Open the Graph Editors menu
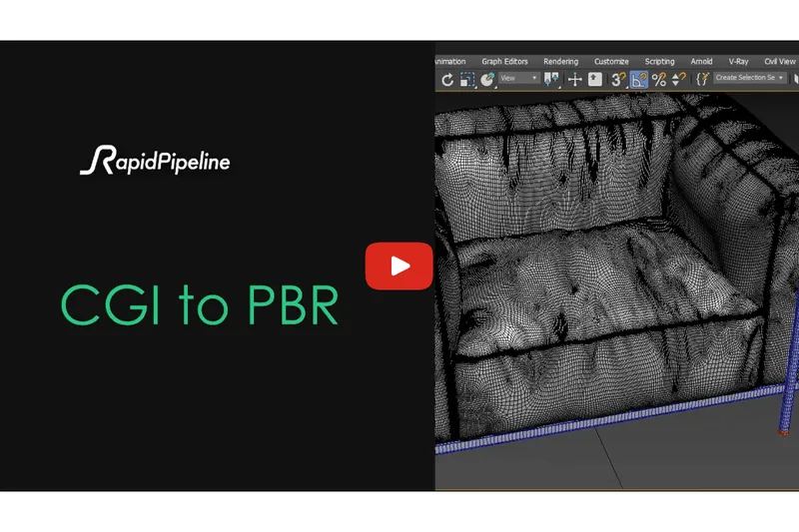This screenshot has height=532, width=799. [504, 62]
